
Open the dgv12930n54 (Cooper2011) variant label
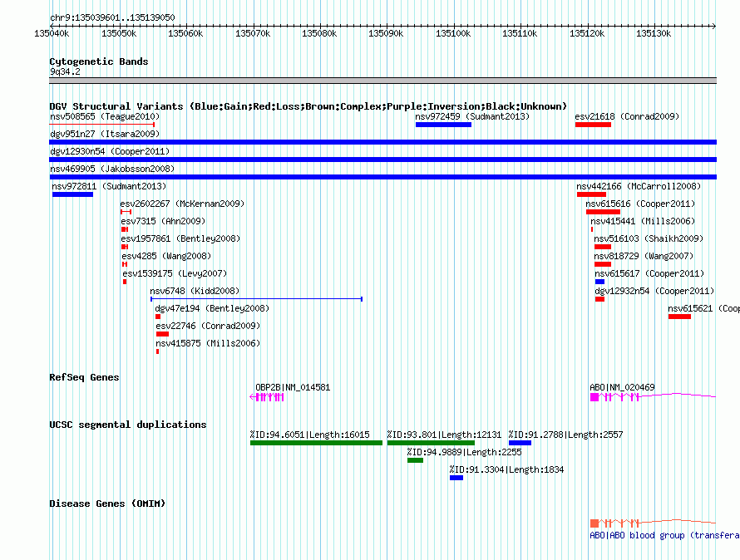click(110, 151)
